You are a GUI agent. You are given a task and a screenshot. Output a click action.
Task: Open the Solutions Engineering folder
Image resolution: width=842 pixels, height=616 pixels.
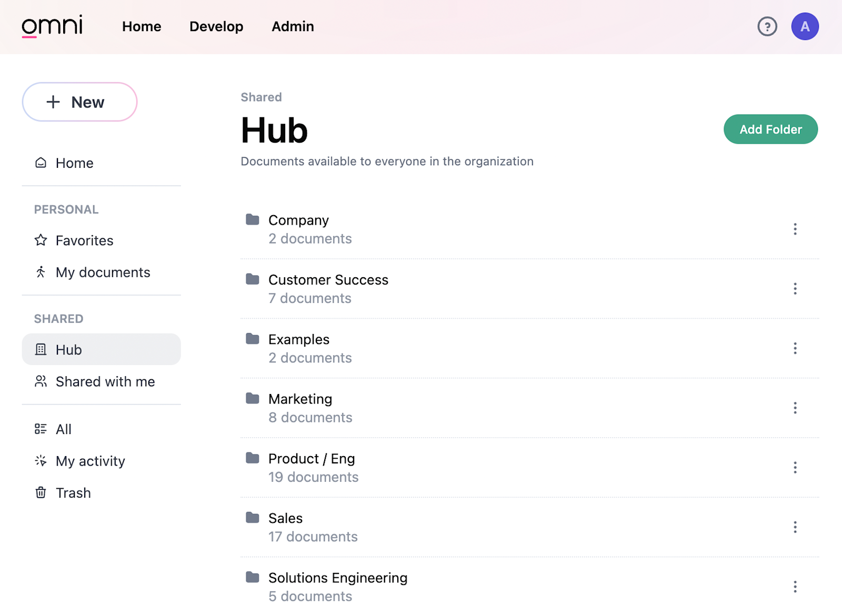tap(337, 578)
